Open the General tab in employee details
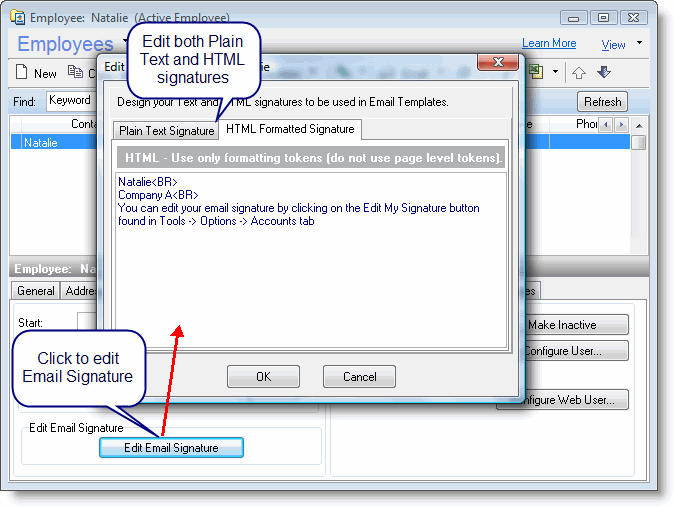 coord(35,291)
